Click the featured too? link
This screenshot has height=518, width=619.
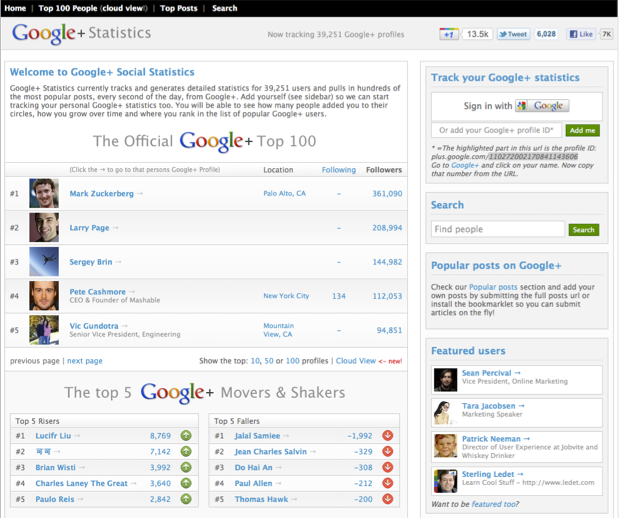(495, 504)
